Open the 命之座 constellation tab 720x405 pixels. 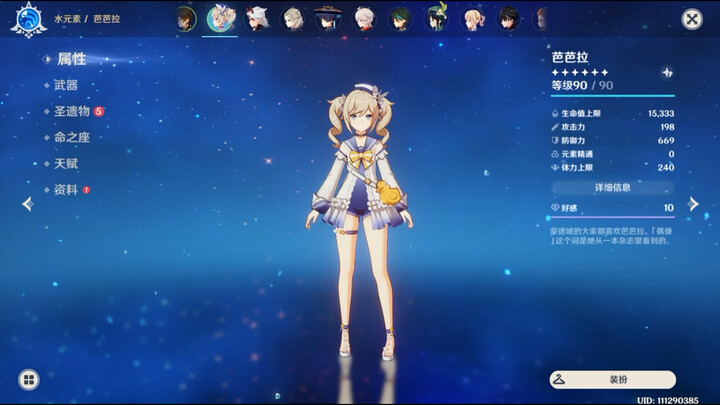coord(72,137)
